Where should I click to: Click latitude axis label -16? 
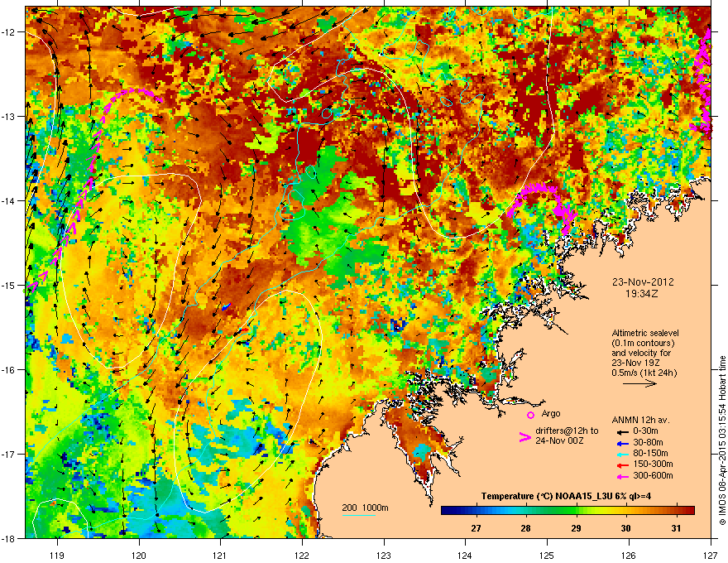[9, 370]
